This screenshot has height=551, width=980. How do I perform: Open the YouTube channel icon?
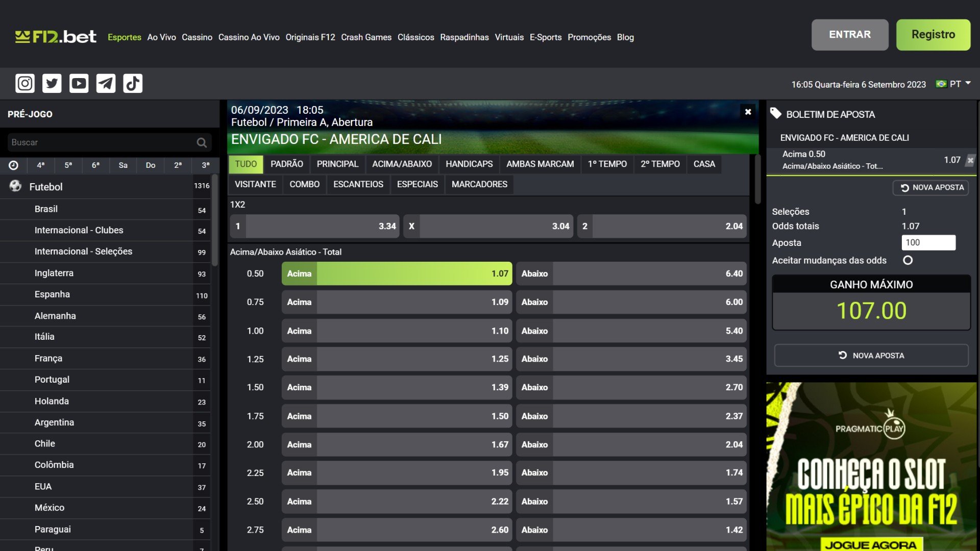[x=78, y=83]
